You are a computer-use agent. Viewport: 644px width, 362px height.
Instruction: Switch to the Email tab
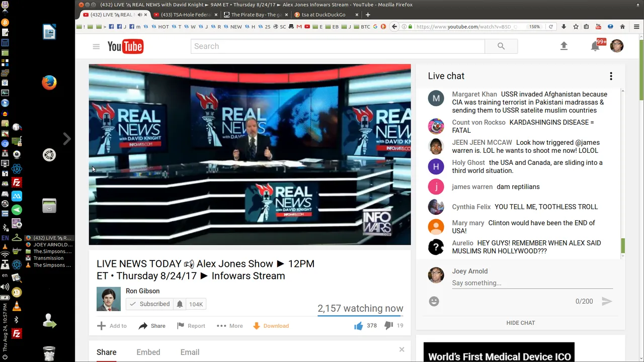coord(190,352)
